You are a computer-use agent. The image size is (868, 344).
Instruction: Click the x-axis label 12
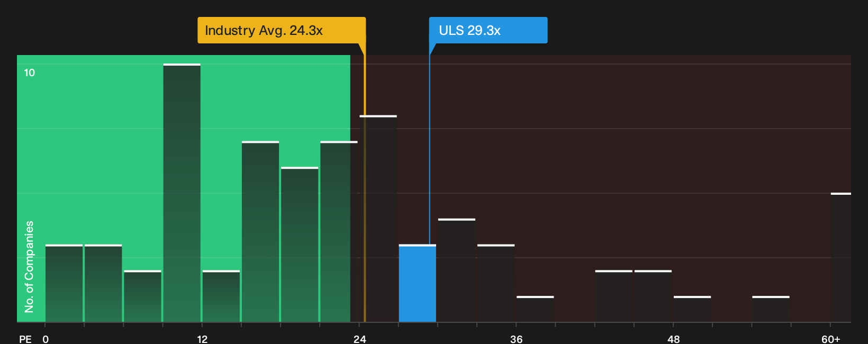point(202,339)
